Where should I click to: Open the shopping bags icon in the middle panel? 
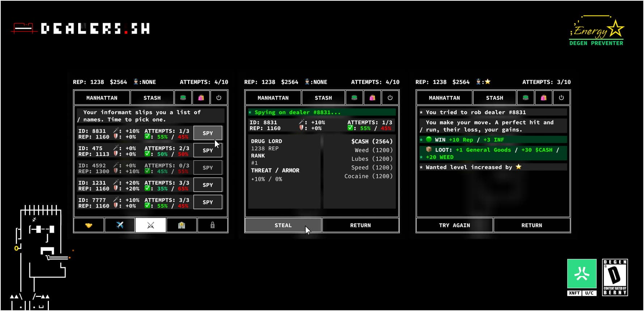click(372, 98)
